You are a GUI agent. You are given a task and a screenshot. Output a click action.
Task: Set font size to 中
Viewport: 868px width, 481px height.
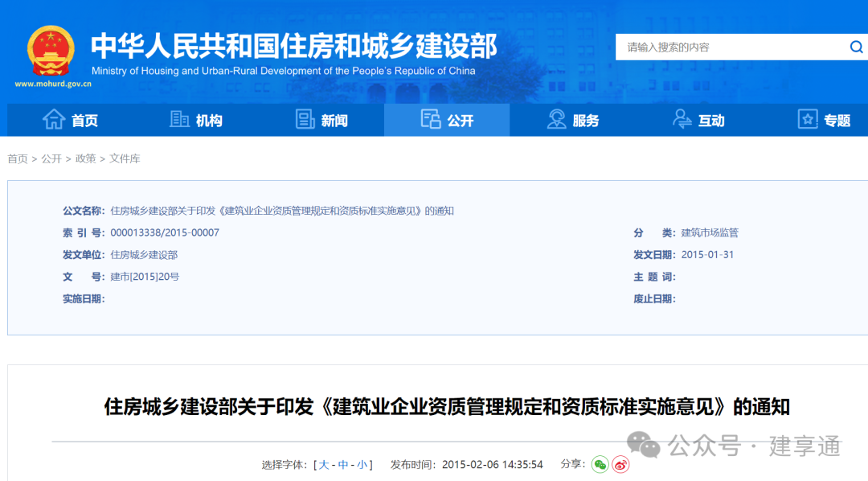pyautogui.click(x=343, y=465)
